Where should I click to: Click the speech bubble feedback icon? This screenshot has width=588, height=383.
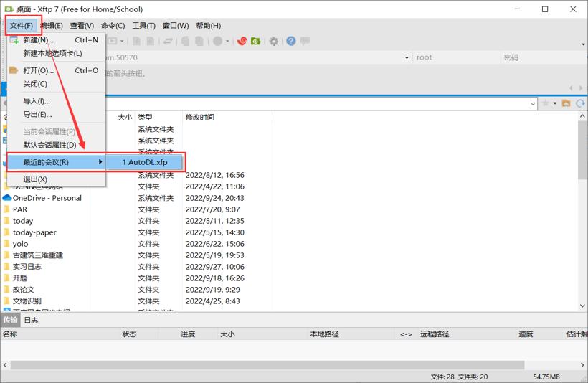[305, 40]
